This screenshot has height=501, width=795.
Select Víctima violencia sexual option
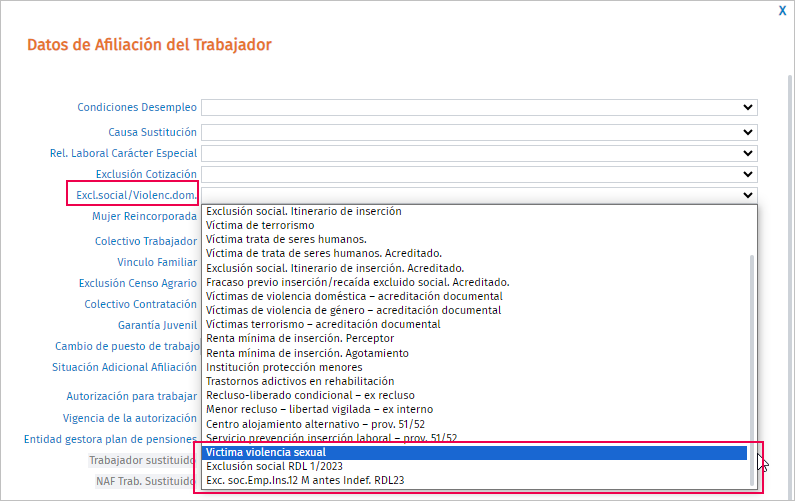click(x=475, y=452)
